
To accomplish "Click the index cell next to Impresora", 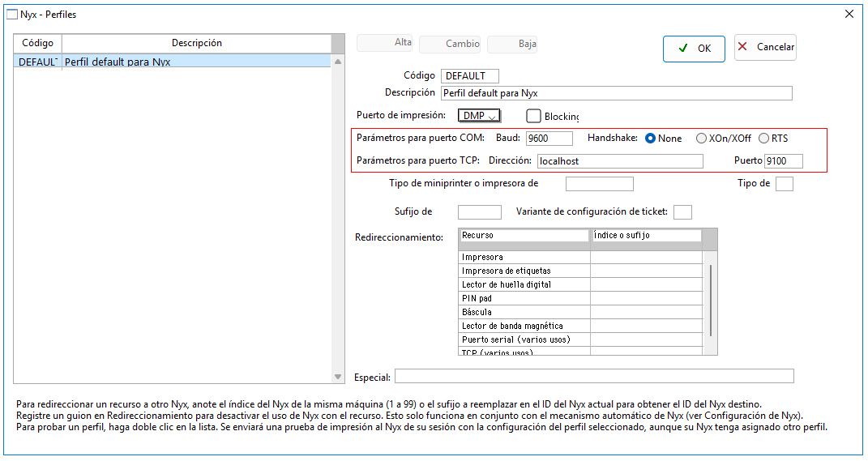I will (x=647, y=258).
